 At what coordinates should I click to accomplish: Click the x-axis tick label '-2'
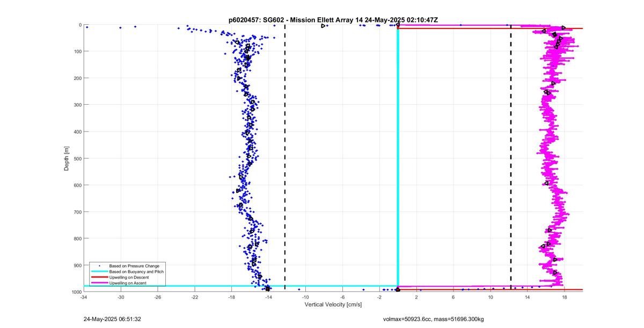pyautogui.click(x=379, y=297)
